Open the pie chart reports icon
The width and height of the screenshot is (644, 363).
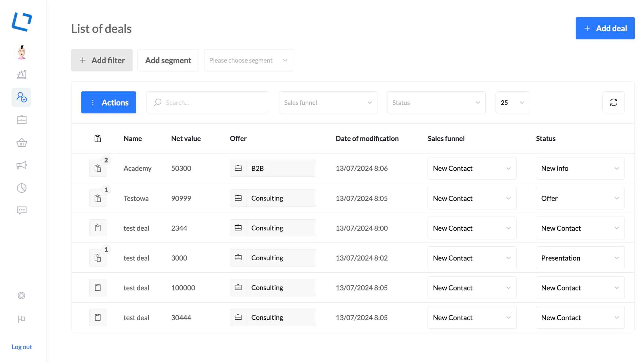tap(21, 188)
